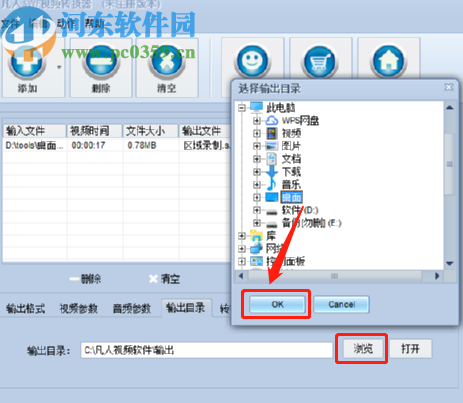Click the 打开 button next to 浏览
The width and height of the screenshot is (463, 403).
[x=410, y=349]
